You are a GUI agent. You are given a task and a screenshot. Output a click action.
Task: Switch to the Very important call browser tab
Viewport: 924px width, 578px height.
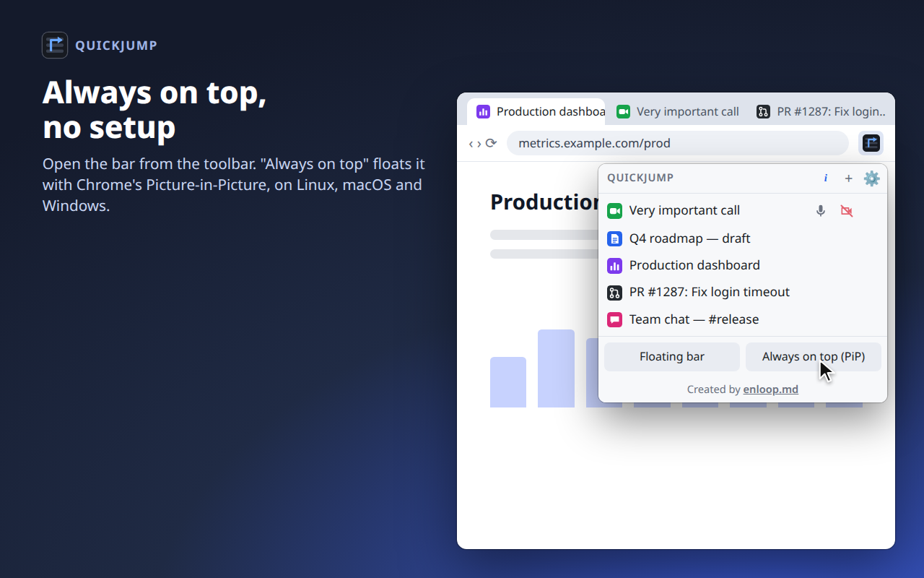[x=678, y=112]
